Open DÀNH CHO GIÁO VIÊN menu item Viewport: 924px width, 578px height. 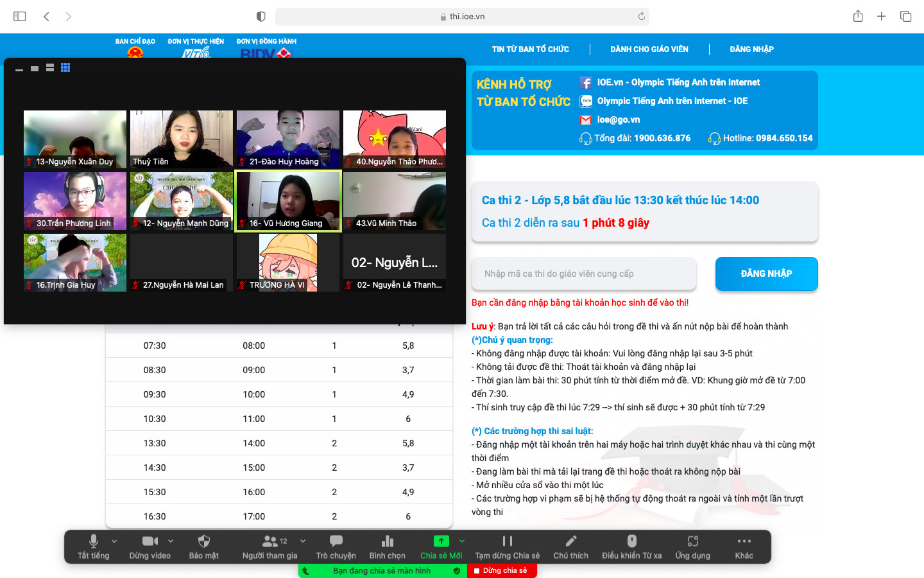click(649, 49)
